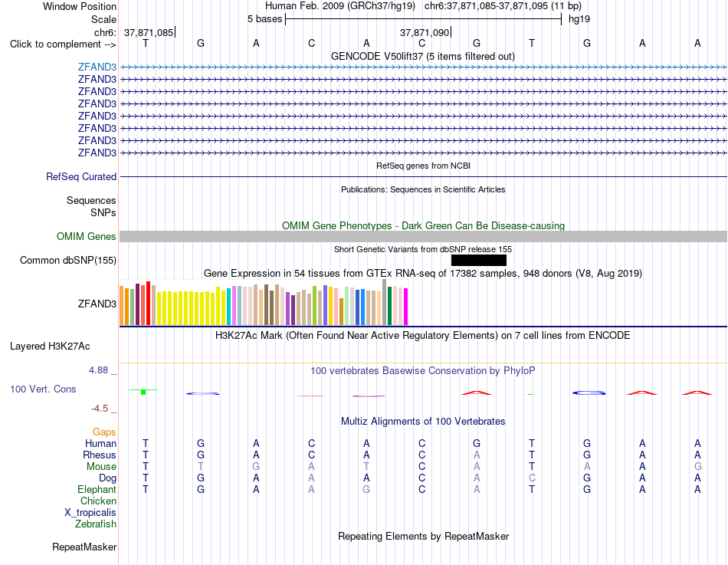
Task: Open the light-blue ZFAND3 transcript label
Action: point(97,67)
